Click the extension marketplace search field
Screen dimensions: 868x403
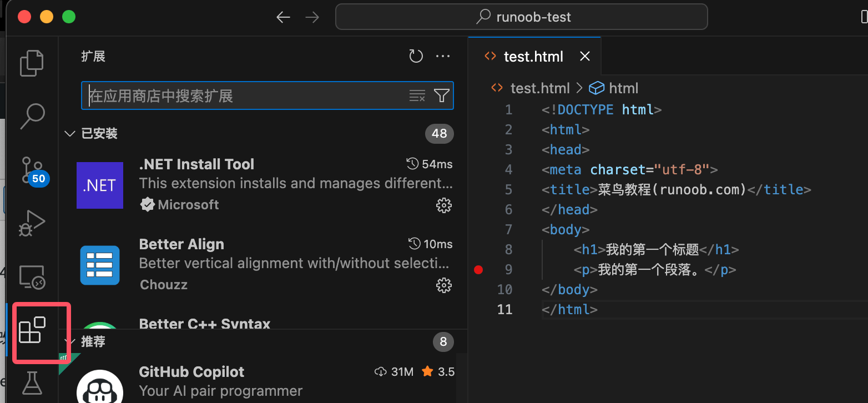click(244, 96)
